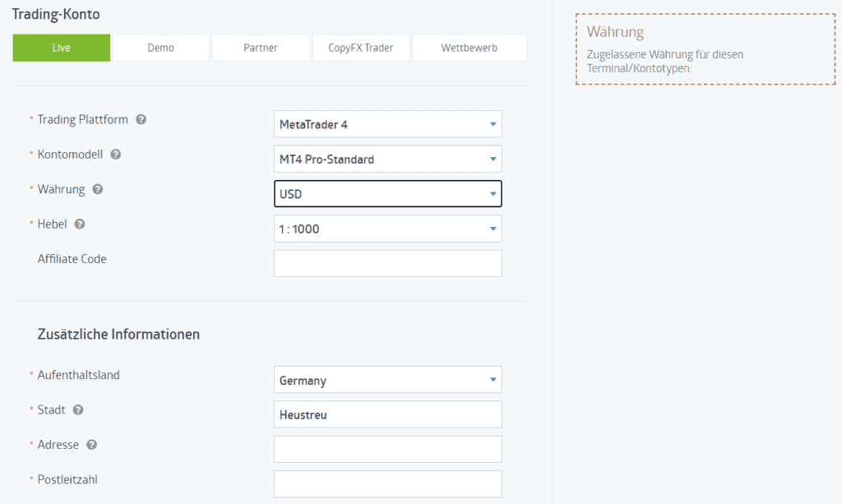Open the Hebel help tooltip icon
This screenshot has width=842, height=504.
click(x=80, y=224)
